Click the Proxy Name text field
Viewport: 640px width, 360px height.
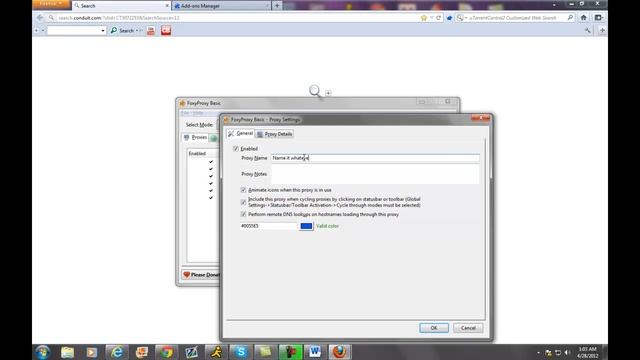click(x=375, y=158)
